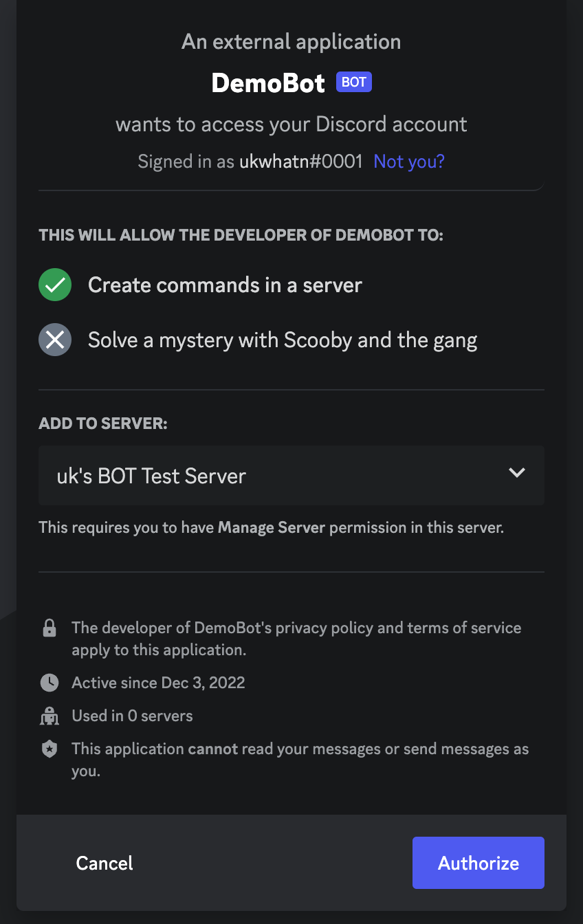This screenshot has height=924, width=583.
Task: Click the Not you? link
Action: 409,161
